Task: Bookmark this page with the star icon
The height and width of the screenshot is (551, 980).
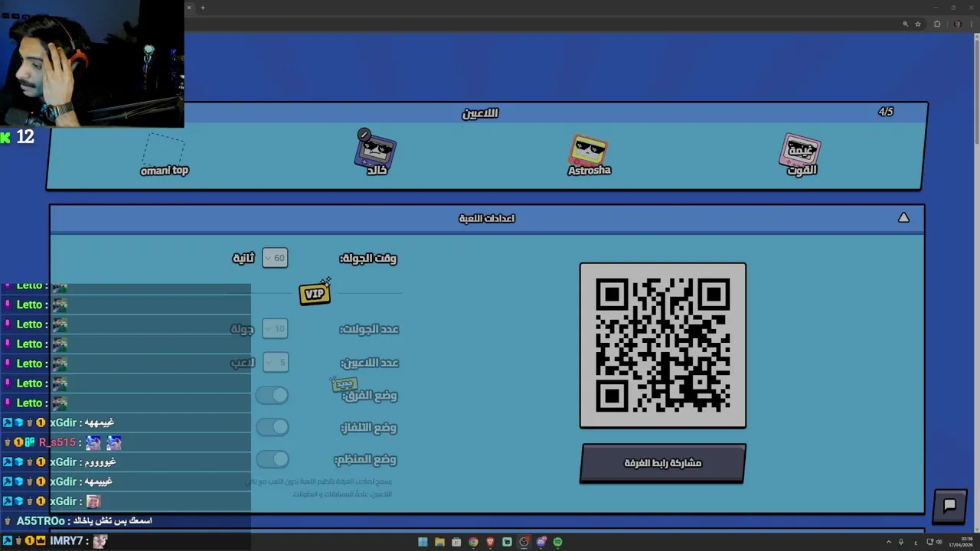Action: pyautogui.click(x=918, y=24)
